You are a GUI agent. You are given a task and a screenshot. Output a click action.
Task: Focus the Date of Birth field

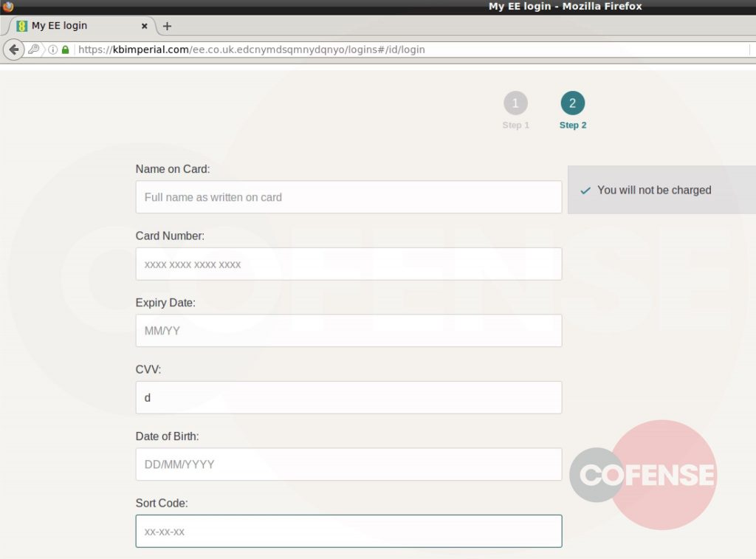pyautogui.click(x=348, y=464)
